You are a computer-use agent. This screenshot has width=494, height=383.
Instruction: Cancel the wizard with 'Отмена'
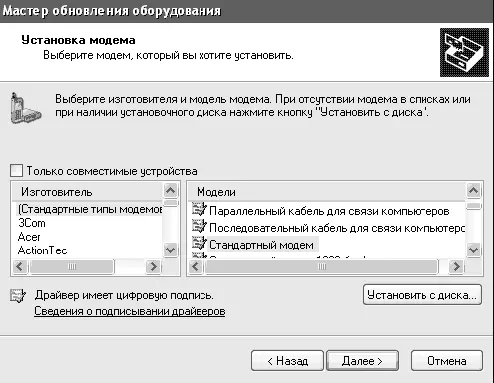click(447, 361)
